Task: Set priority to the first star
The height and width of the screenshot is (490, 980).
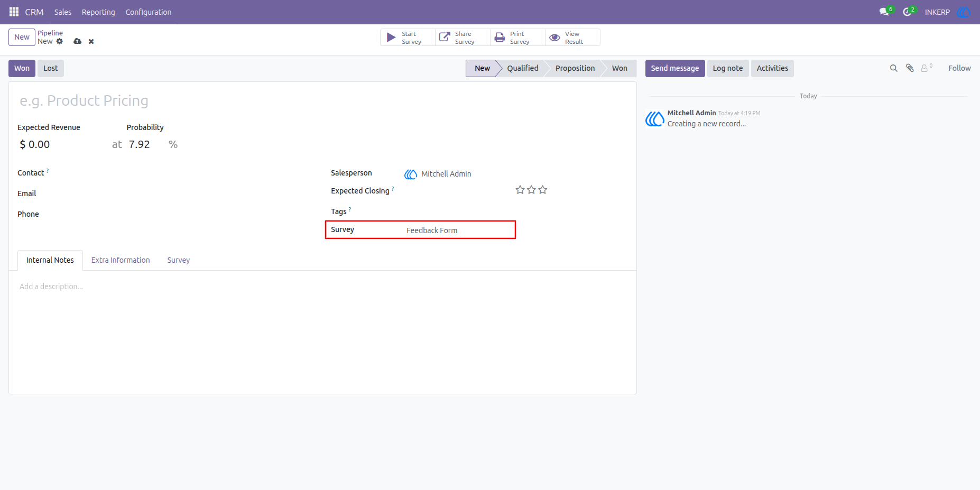Action: (x=520, y=190)
